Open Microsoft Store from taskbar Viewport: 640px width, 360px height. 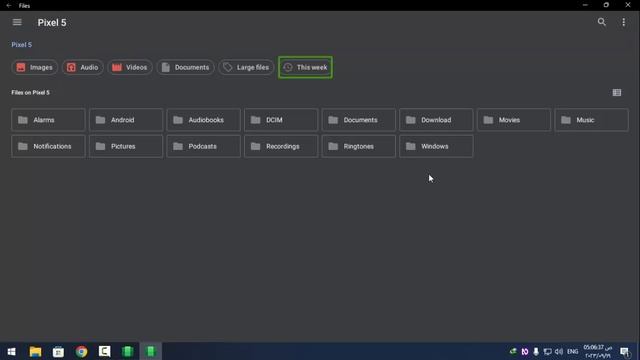[x=58, y=351]
